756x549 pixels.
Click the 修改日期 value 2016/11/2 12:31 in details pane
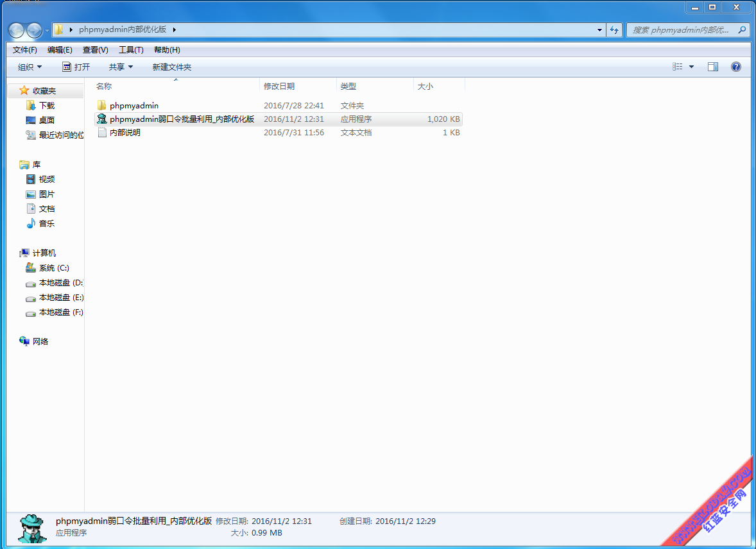coord(282,521)
